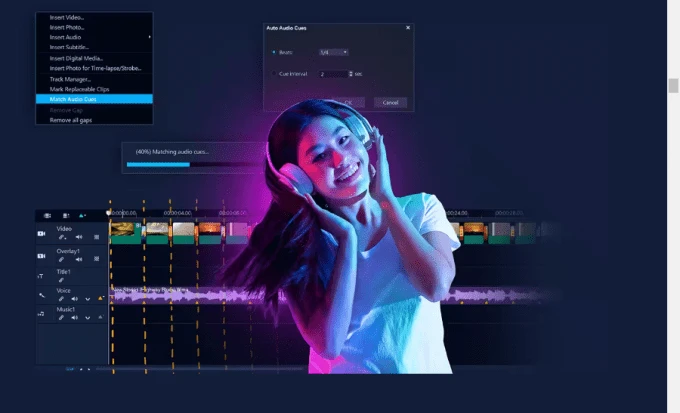Click the grid icon on Video track
This screenshot has height=413, width=680.
[97, 237]
